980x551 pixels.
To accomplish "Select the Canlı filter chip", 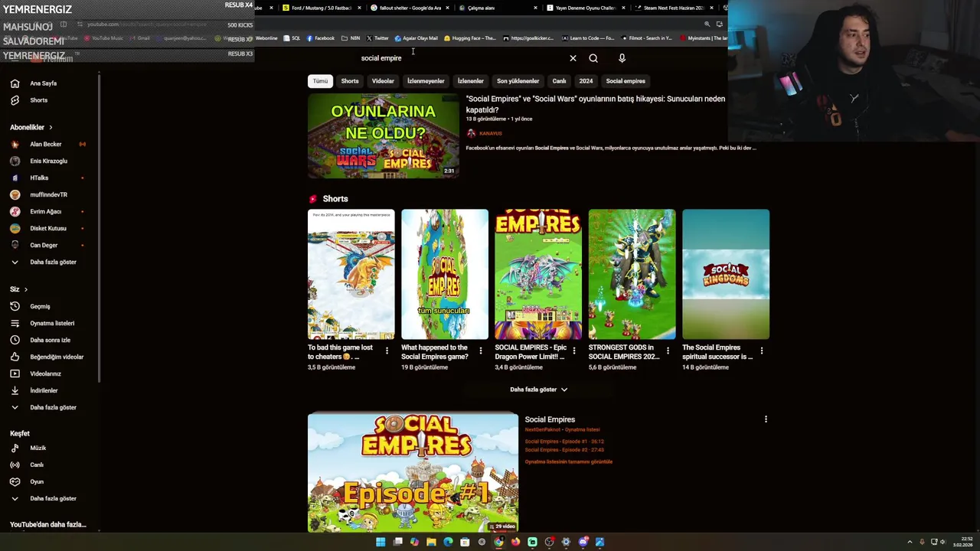I will (x=559, y=81).
